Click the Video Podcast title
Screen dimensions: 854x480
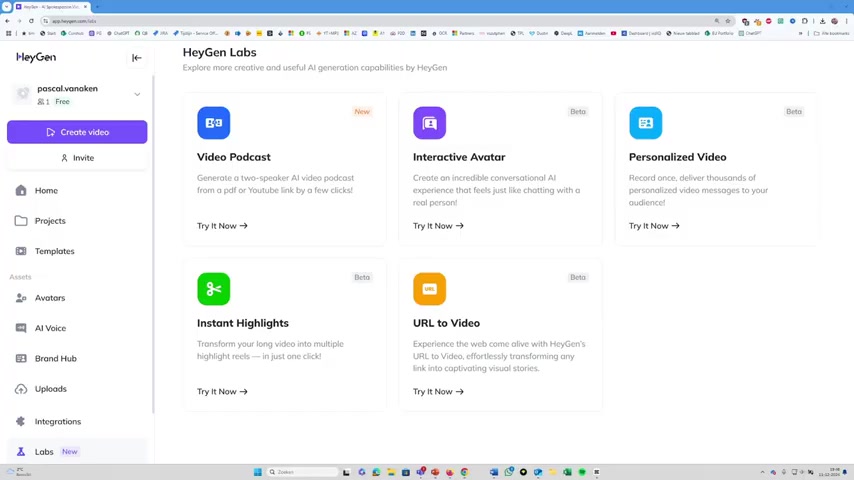click(x=234, y=157)
